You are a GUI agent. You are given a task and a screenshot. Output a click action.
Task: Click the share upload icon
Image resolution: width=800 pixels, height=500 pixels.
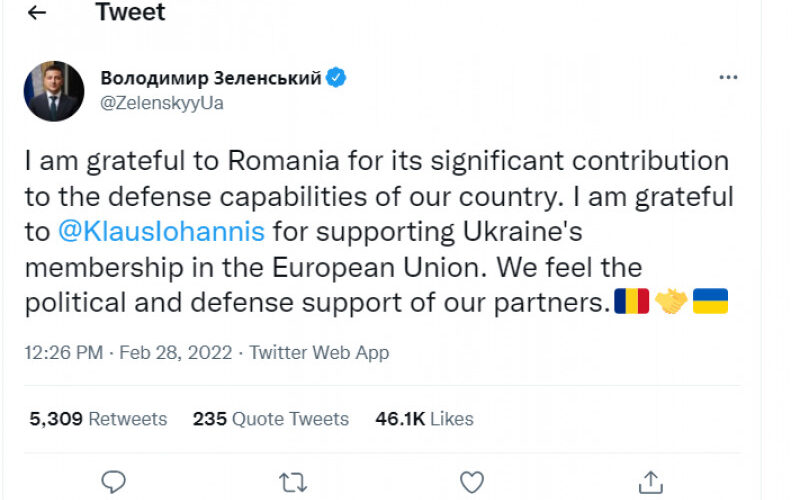(x=650, y=482)
